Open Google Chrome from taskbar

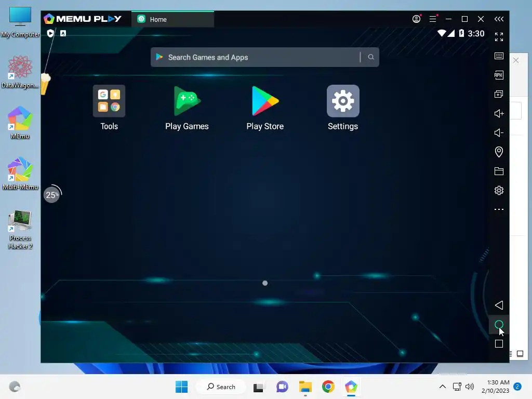[x=328, y=387]
